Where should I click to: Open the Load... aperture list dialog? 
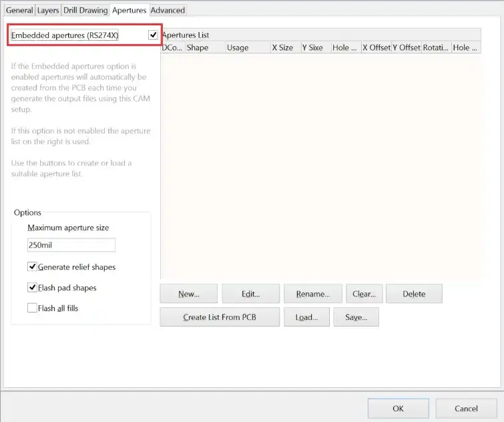(x=306, y=317)
